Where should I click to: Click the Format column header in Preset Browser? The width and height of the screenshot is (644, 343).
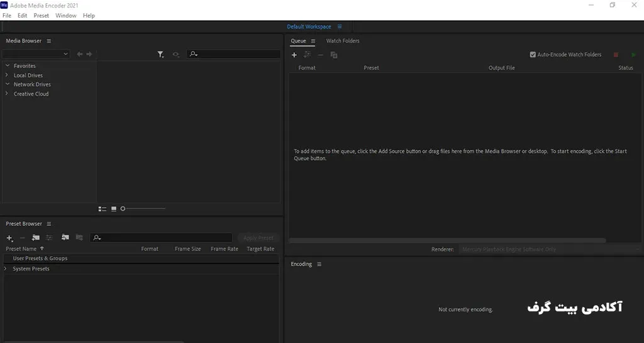click(x=150, y=249)
